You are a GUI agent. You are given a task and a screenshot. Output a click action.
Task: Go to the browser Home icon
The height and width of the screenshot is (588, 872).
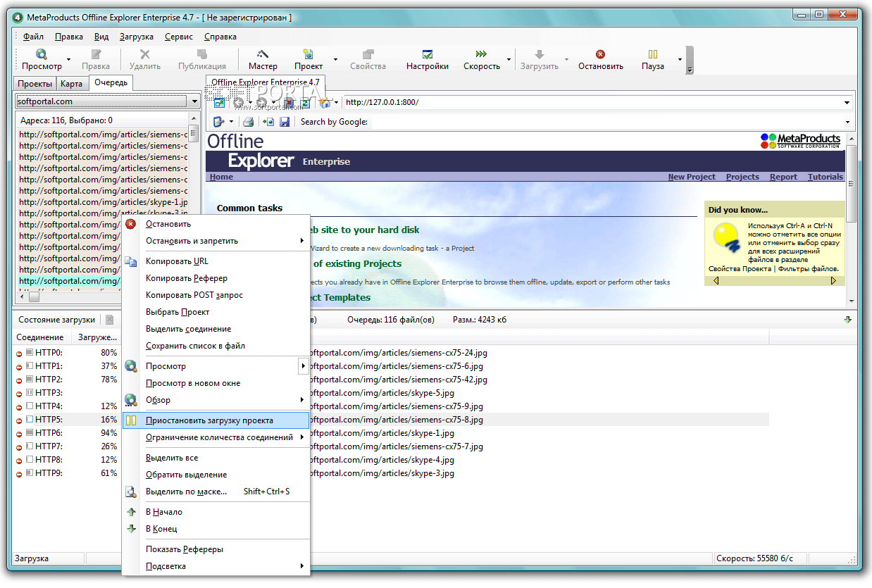click(x=325, y=103)
